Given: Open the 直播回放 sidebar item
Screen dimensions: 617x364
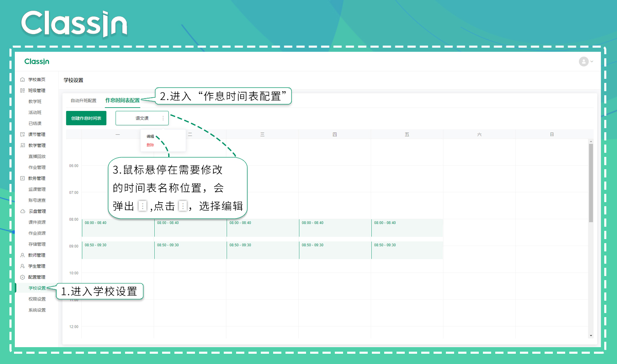Looking at the screenshot, I should click(37, 157).
